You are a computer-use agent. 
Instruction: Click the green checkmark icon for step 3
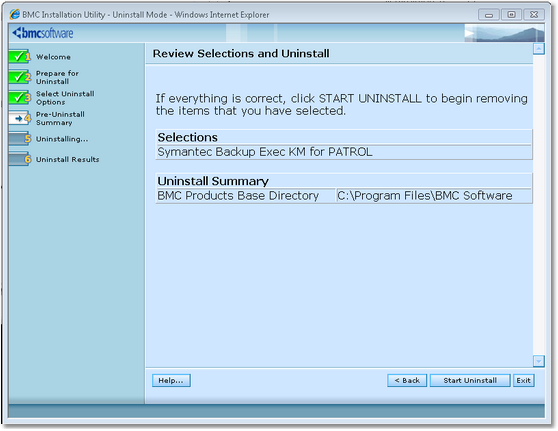coord(20,97)
